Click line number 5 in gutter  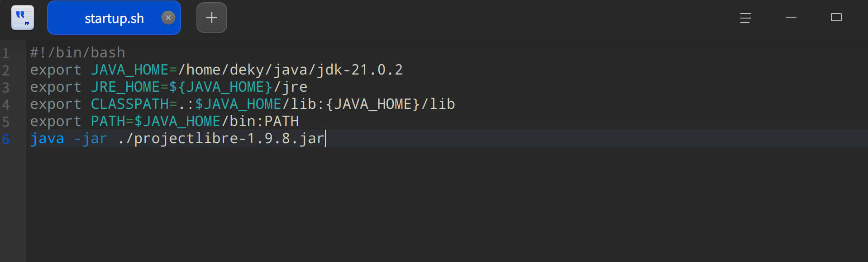[6, 122]
